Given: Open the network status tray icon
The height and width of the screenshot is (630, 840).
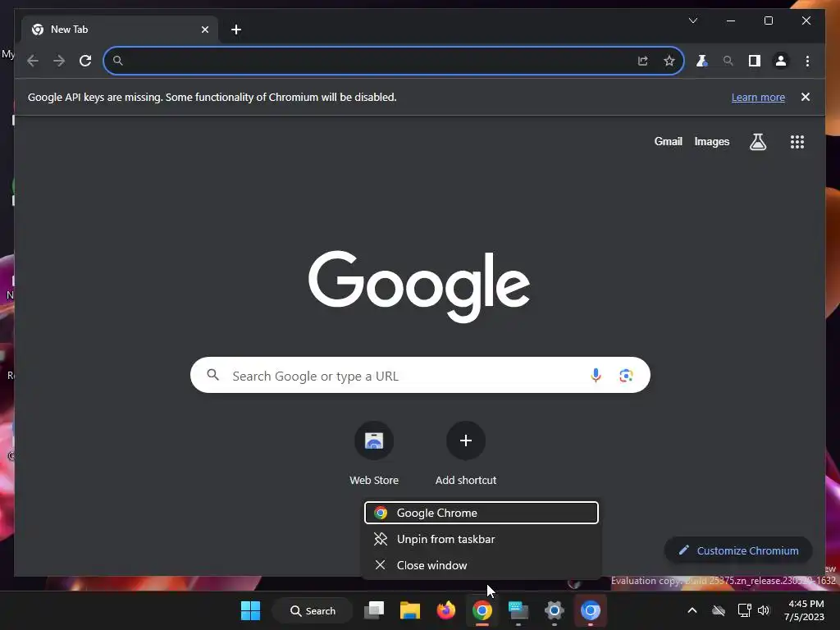Looking at the screenshot, I should point(744,610).
